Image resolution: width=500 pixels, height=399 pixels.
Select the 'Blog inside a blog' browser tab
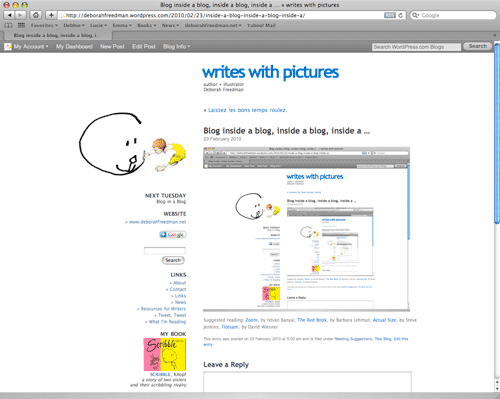tap(57, 35)
